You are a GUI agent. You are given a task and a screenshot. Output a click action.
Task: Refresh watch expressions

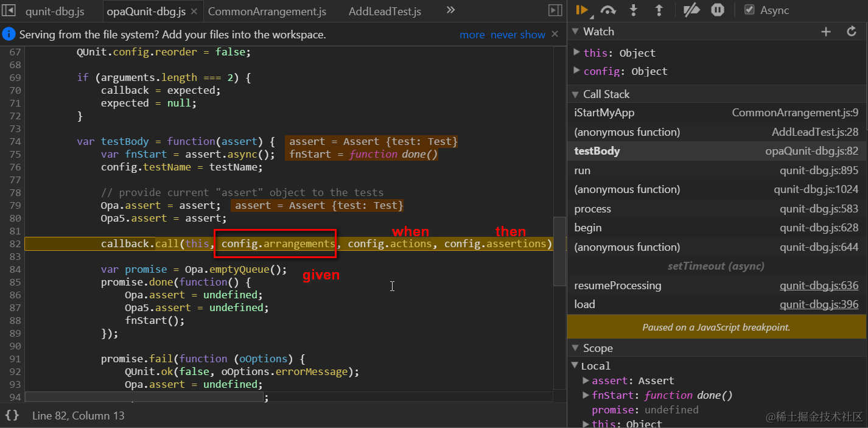pyautogui.click(x=852, y=32)
